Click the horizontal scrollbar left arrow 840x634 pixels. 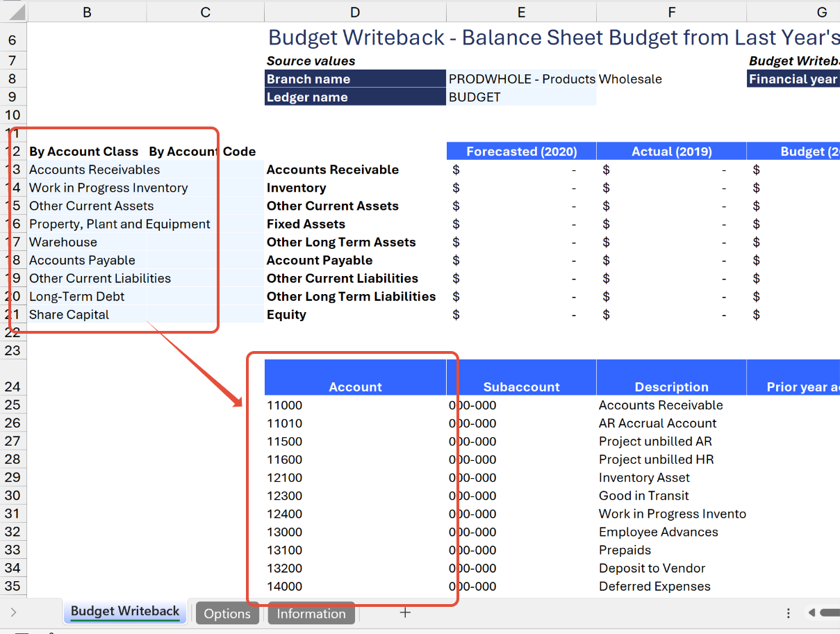(812, 613)
